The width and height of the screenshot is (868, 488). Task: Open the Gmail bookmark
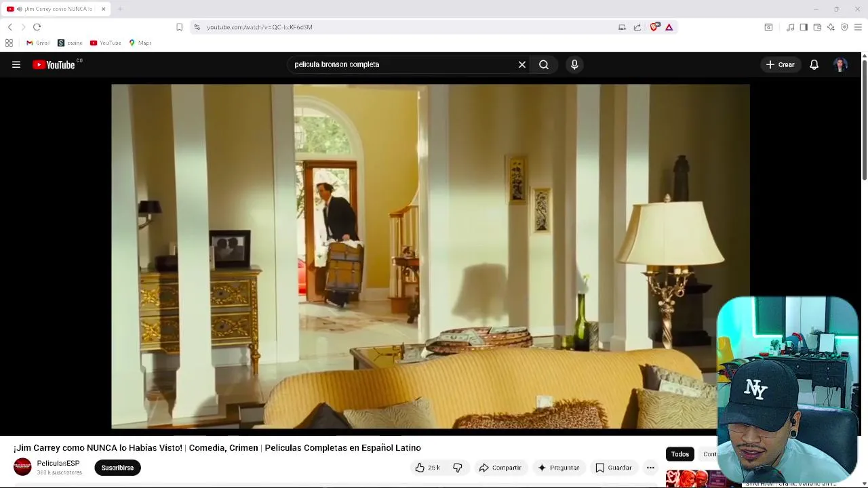point(38,43)
